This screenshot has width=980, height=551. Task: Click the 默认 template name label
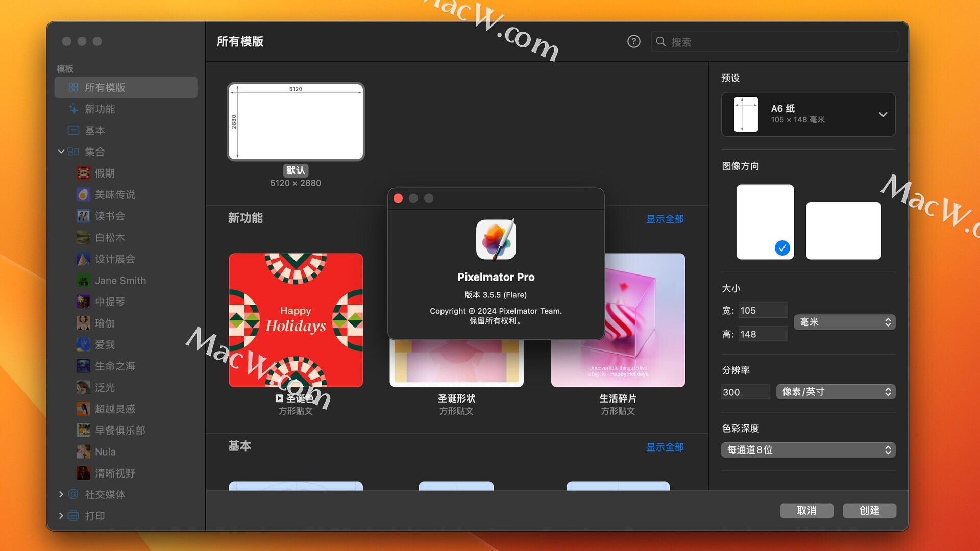pyautogui.click(x=296, y=170)
